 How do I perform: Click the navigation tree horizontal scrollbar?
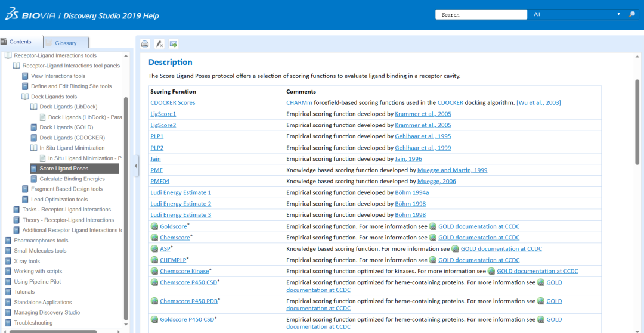point(52,331)
